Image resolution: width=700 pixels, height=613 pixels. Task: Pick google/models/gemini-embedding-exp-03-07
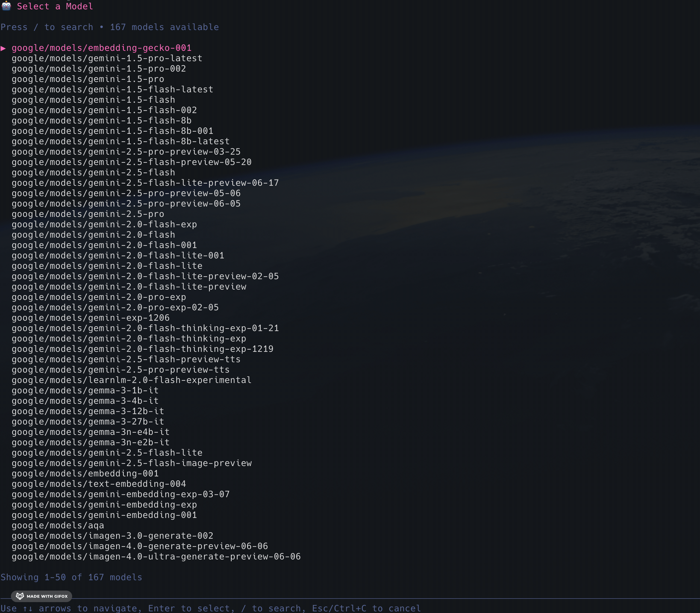point(121,494)
